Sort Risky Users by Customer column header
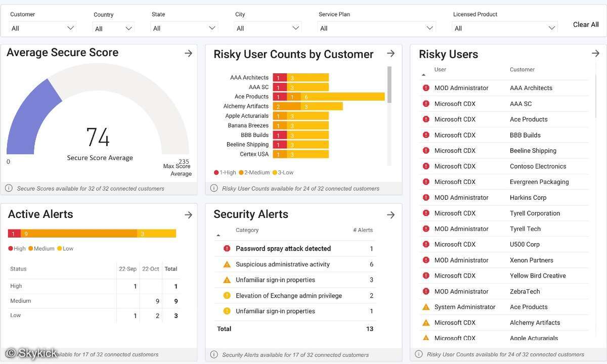 click(x=522, y=70)
